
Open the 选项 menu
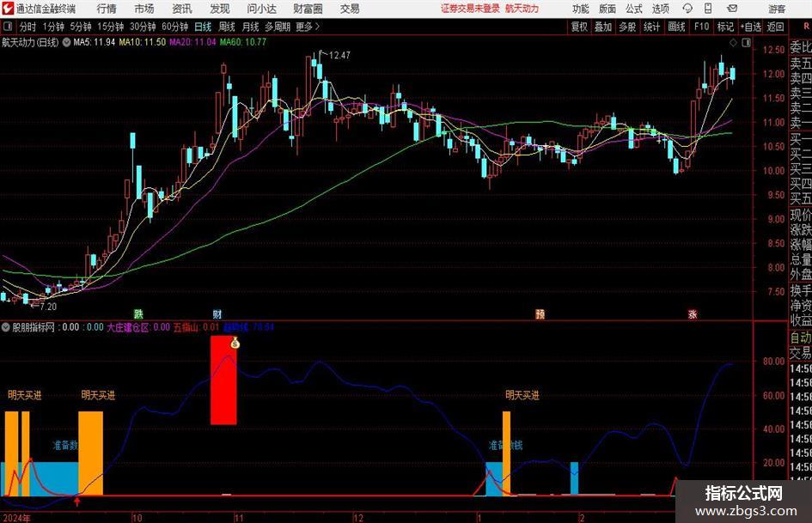(660, 9)
